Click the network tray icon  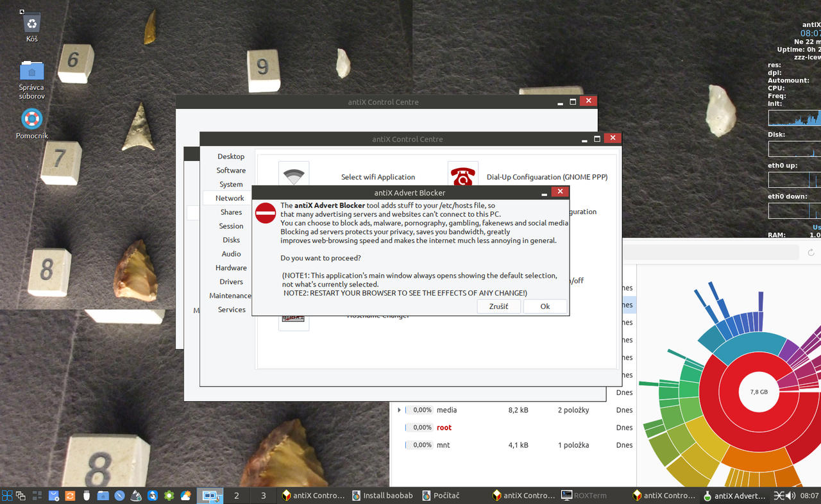click(x=779, y=496)
